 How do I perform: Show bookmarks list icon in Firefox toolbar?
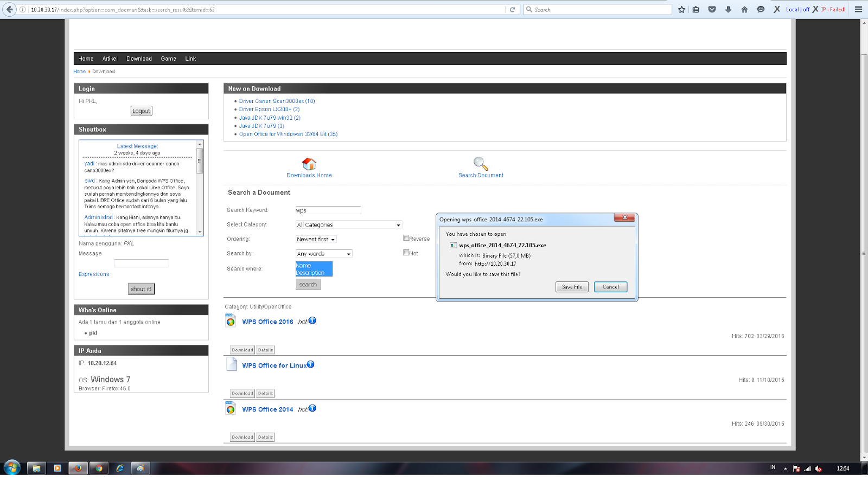coord(696,10)
